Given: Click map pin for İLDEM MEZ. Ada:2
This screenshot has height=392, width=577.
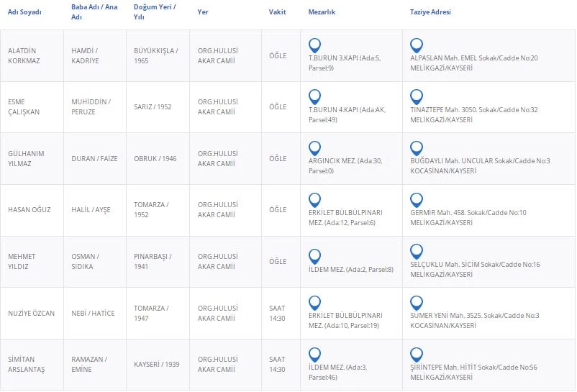Looking at the screenshot, I should [314, 256].
